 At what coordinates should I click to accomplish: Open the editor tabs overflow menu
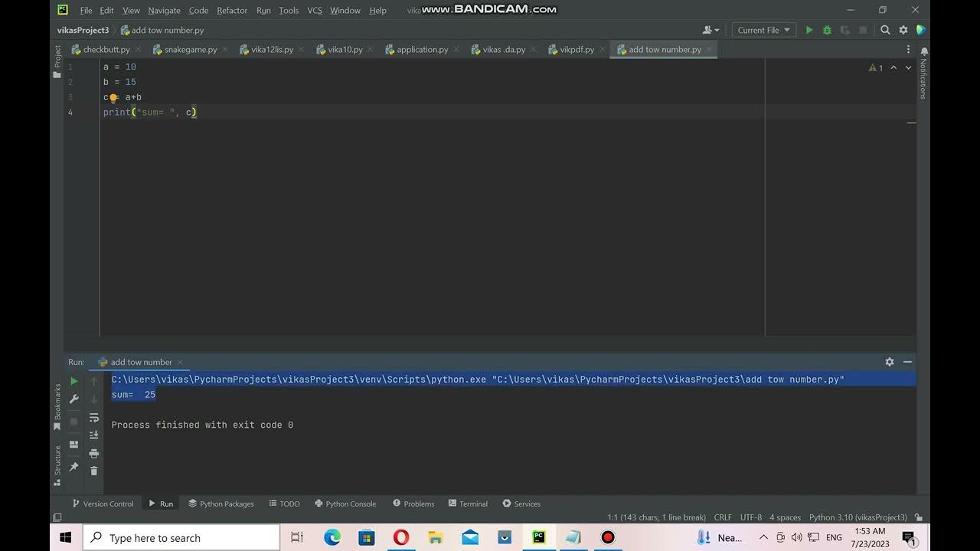pos(909,49)
